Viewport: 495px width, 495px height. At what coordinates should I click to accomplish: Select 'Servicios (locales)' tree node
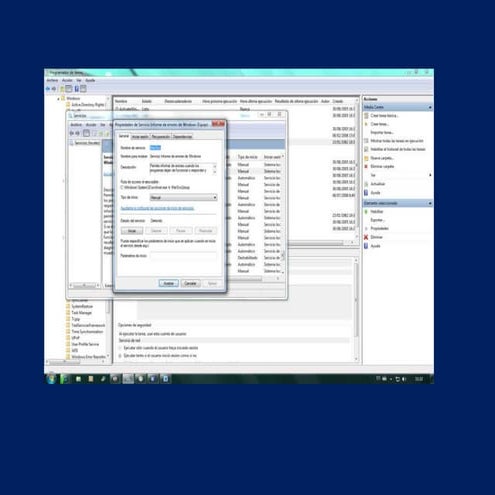click(87, 143)
